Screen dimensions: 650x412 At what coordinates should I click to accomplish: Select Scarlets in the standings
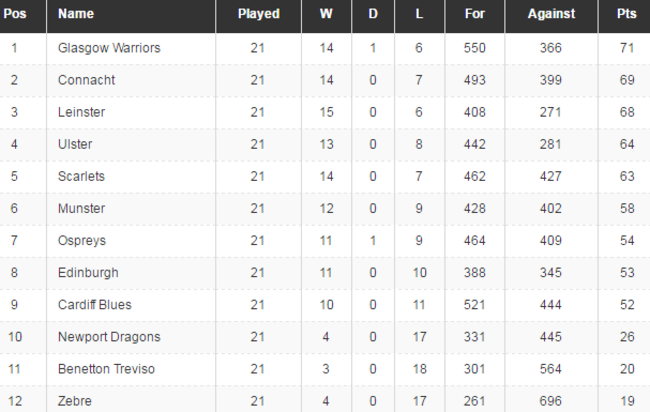(82, 176)
